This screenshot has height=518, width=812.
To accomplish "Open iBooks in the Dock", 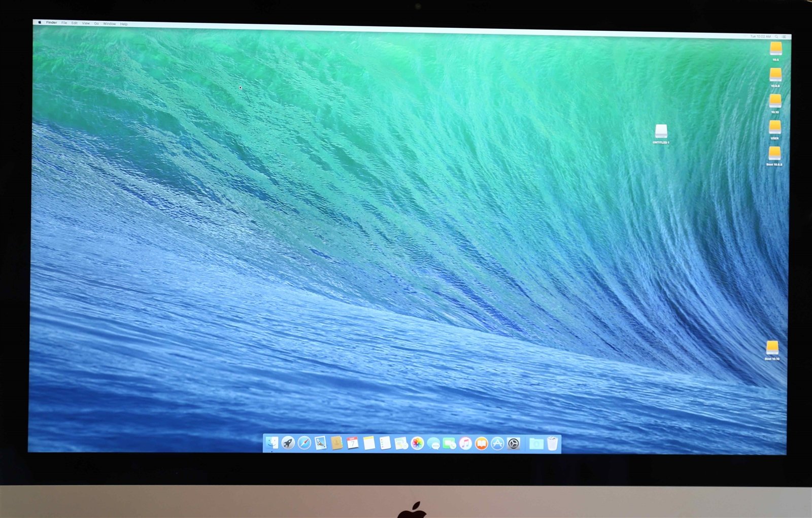I will click(x=482, y=444).
